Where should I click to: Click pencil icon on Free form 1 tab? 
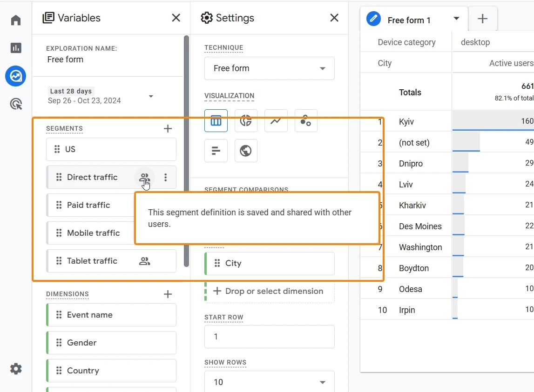[373, 19]
